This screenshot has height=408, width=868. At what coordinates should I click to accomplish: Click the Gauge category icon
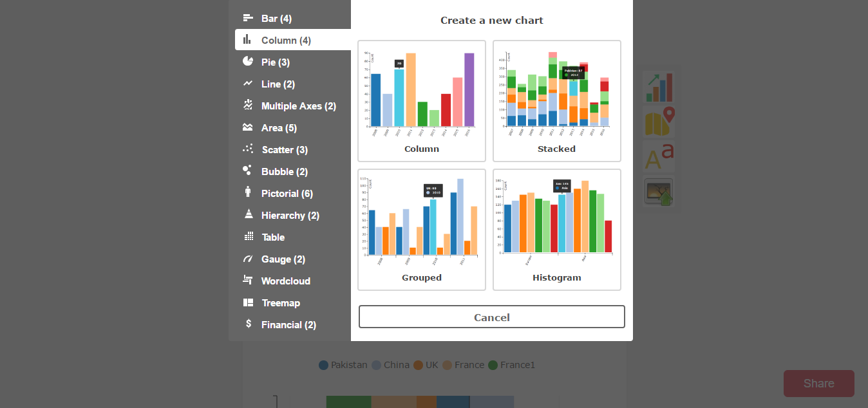tap(248, 259)
